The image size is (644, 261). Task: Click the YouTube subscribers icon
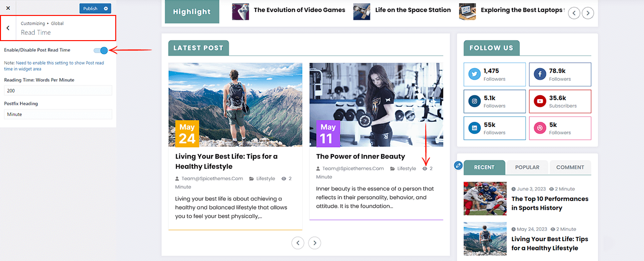(x=540, y=101)
